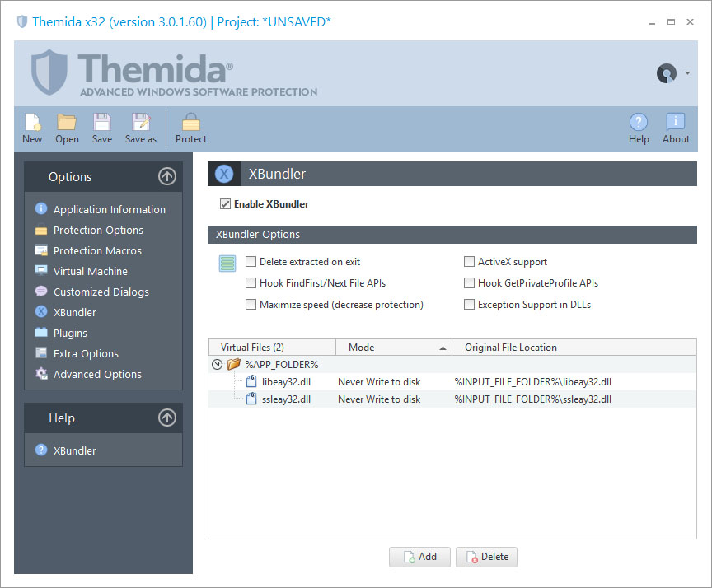712x588 pixels.
Task: Choose Save as in toolbar
Action: [141, 128]
